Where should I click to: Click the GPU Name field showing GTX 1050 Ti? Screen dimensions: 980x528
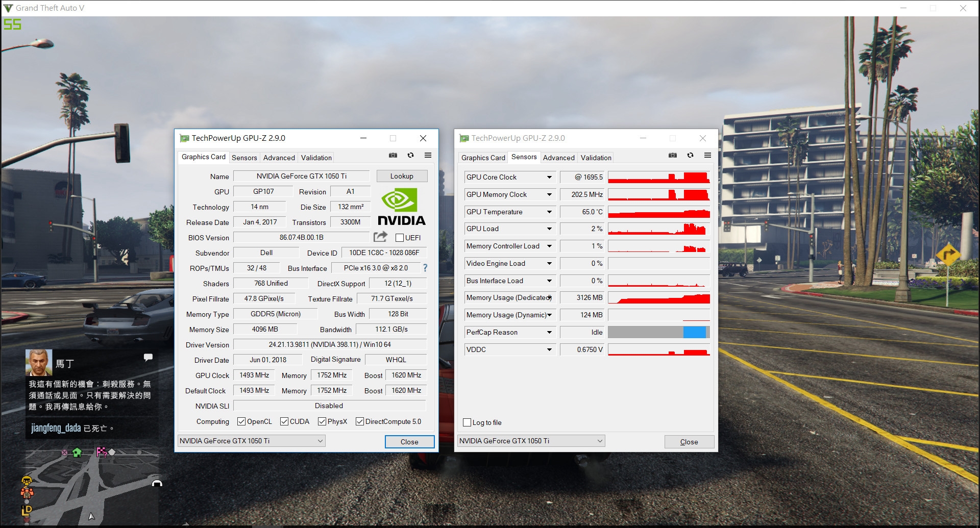pyautogui.click(x=302, y=176)
